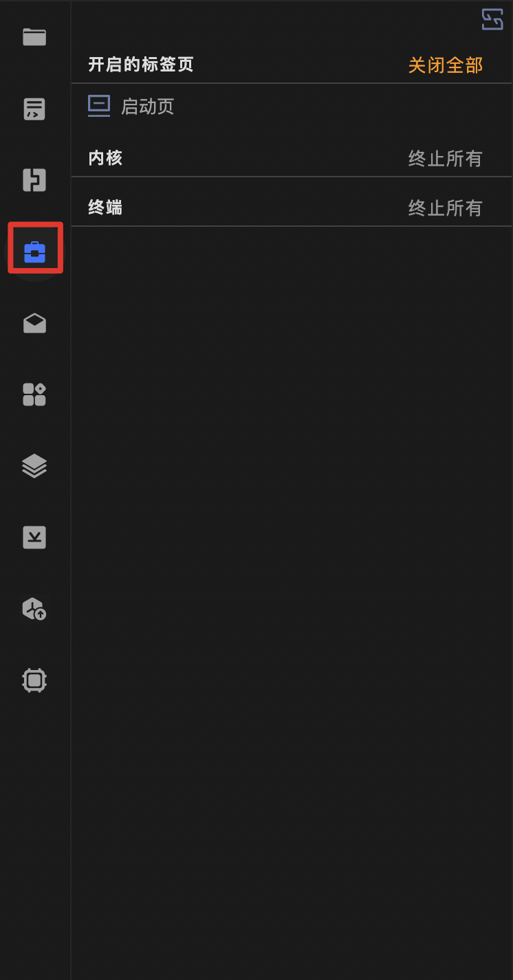
Task: Click the code snippet sidebar icon
Action: click(34, 109)
